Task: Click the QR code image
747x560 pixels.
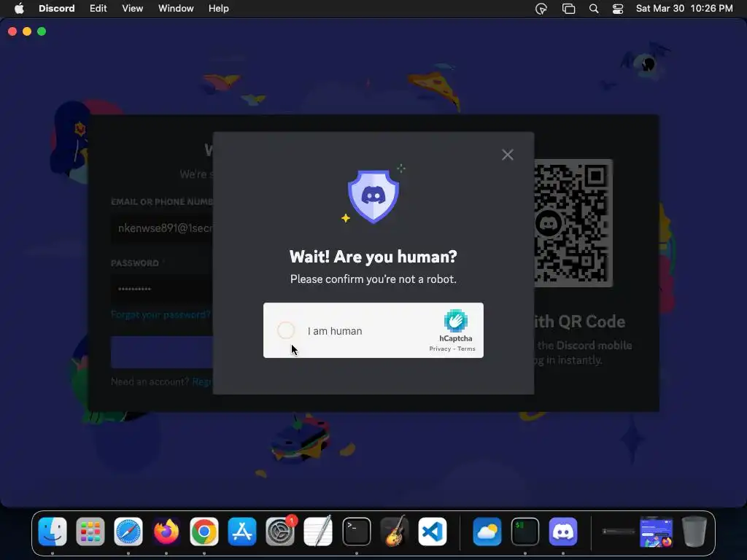Action: click(573, 223)
